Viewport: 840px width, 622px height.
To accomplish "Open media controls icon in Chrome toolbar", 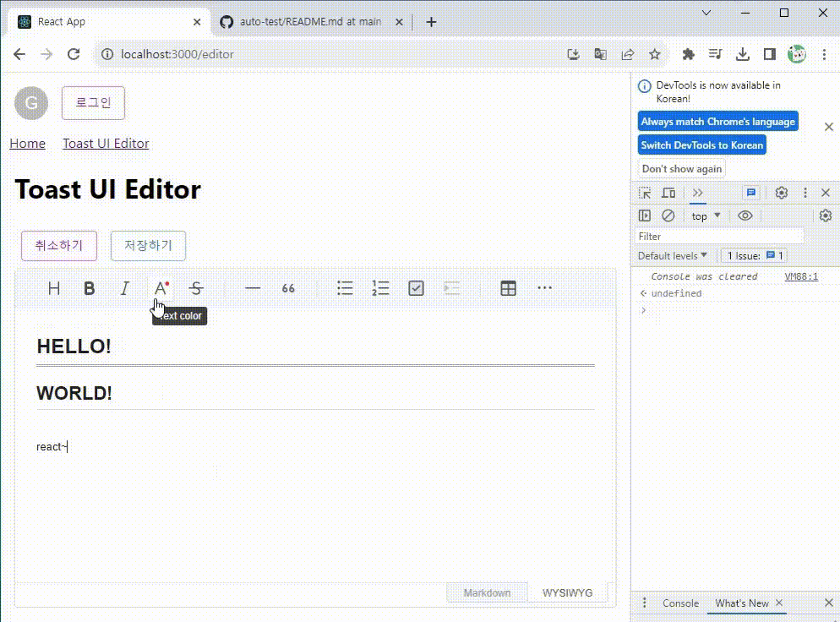I will (x=715, y=54).
